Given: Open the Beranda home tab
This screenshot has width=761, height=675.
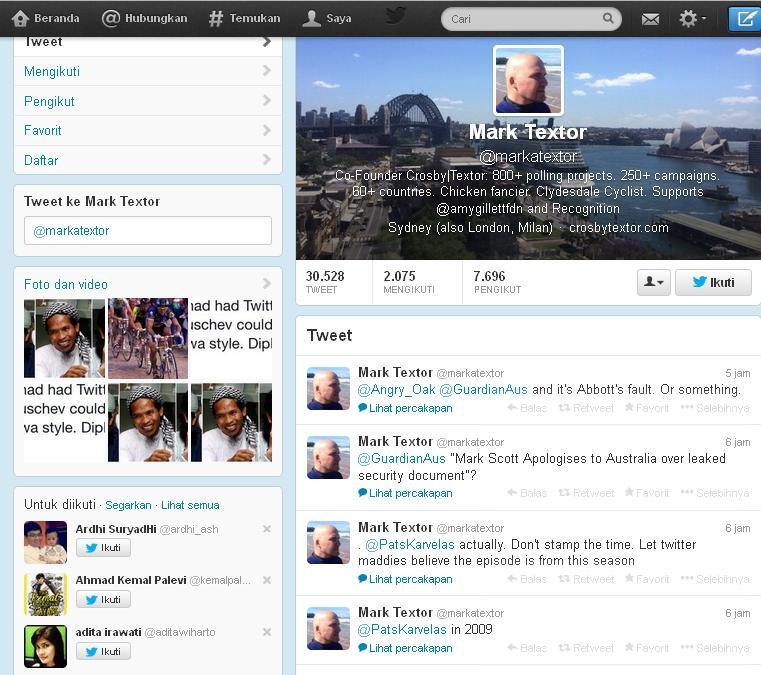Looking at the screenshot, I should click(x=46, y=18).
